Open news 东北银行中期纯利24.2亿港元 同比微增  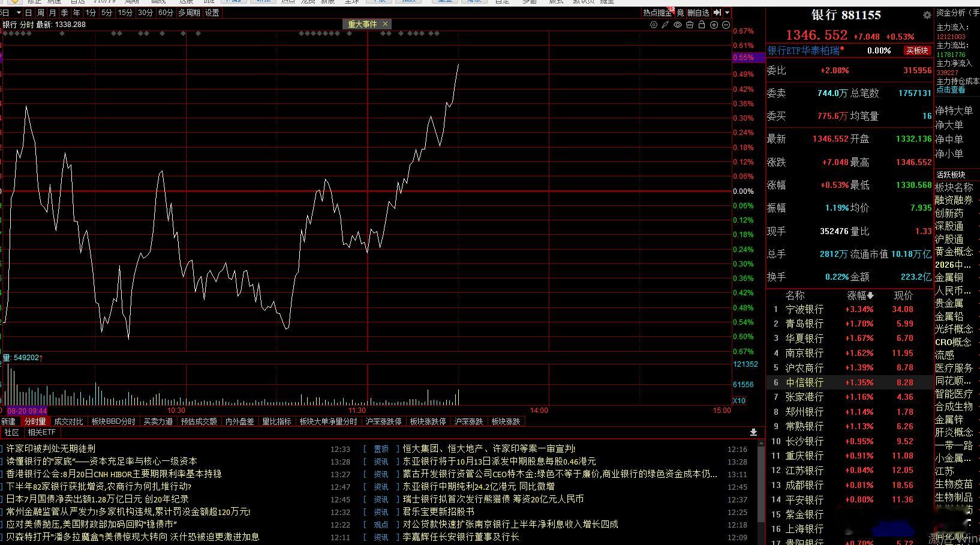(x=479, y=486)
